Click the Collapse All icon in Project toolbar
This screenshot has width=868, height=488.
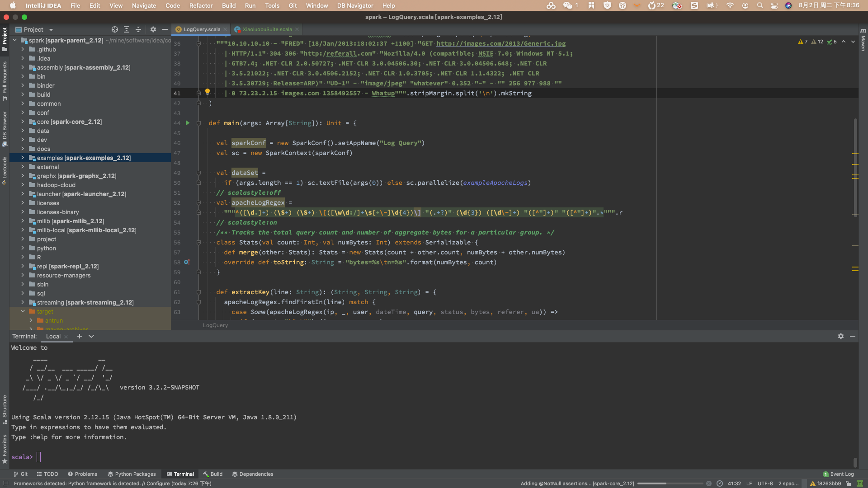click(x=138, y=29)
